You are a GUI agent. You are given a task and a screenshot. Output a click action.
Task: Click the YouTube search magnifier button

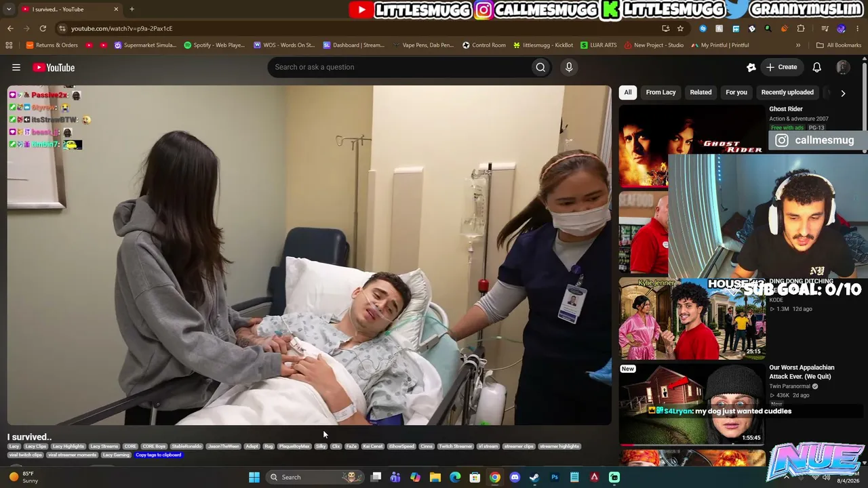click(x=540, y=67)
